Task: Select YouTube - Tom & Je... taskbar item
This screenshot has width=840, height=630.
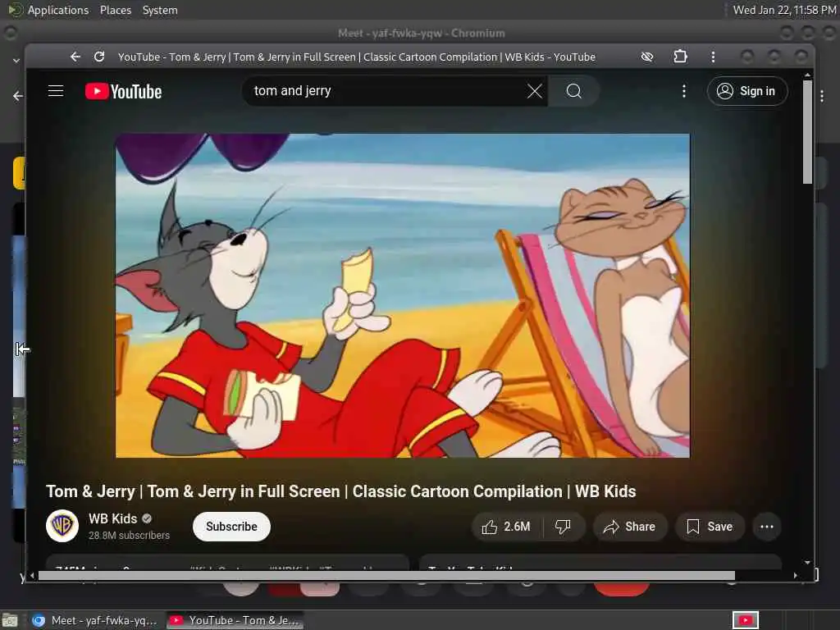Action: click(235, 620)
